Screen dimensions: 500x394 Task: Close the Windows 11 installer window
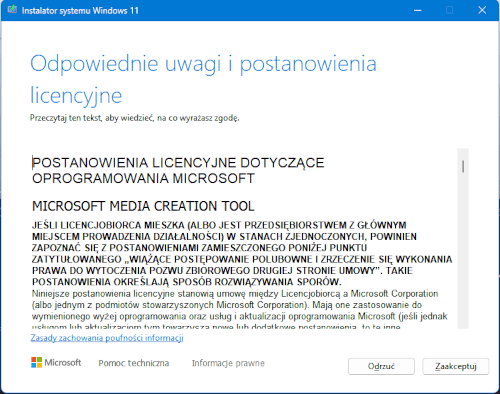pyautogui.click(x=482, y=10)
